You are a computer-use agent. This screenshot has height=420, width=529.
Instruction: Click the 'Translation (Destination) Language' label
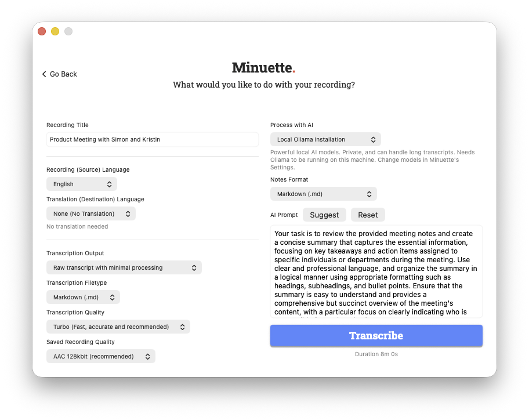pos(96,200)
